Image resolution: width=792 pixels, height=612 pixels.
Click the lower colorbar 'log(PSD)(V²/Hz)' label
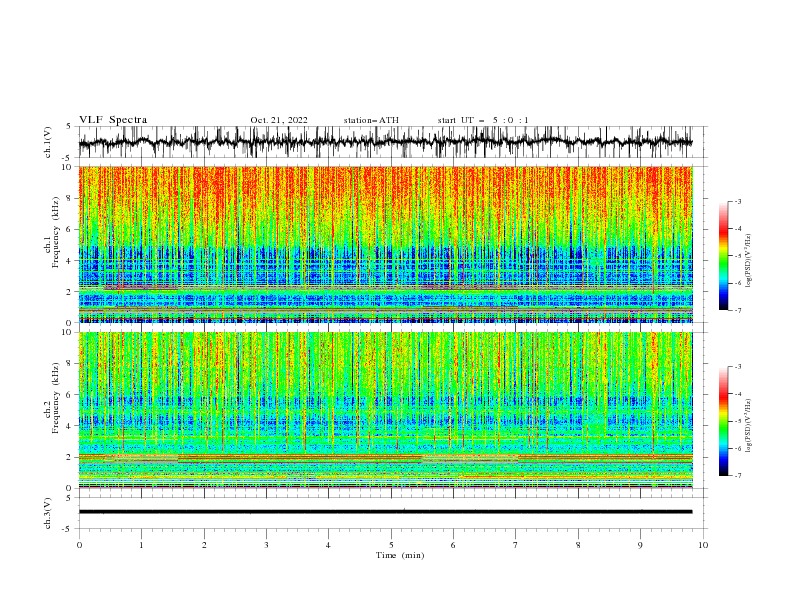click(x=749, y=426)
